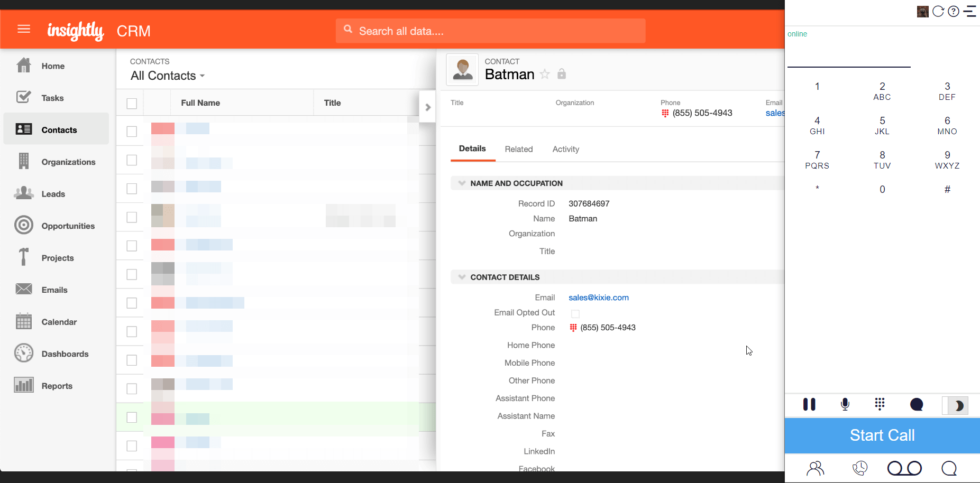Open the chat bubble in dialer toolbar

tap(917, 405)
